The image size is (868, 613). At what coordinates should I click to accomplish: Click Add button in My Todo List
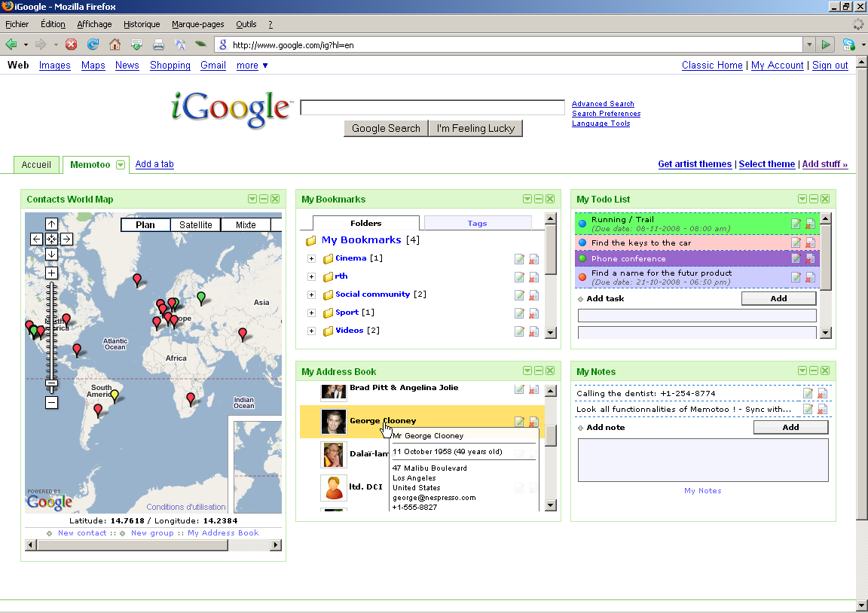coord(778,298)
